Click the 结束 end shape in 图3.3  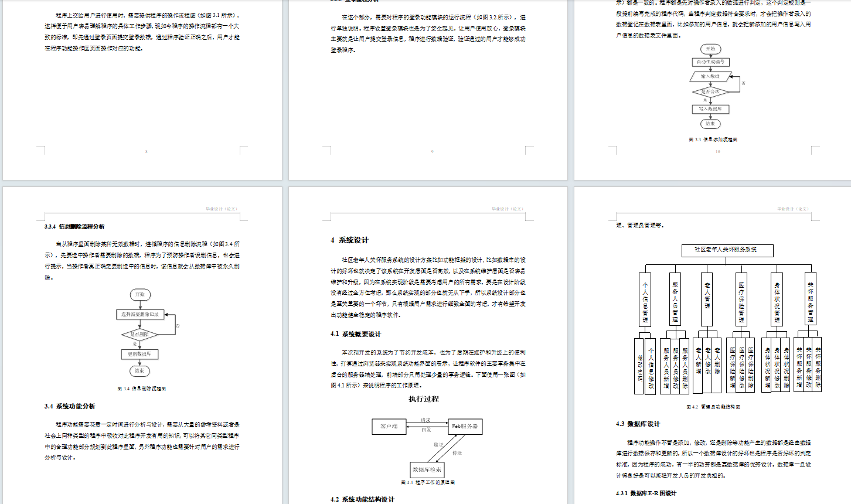point(711,124)
